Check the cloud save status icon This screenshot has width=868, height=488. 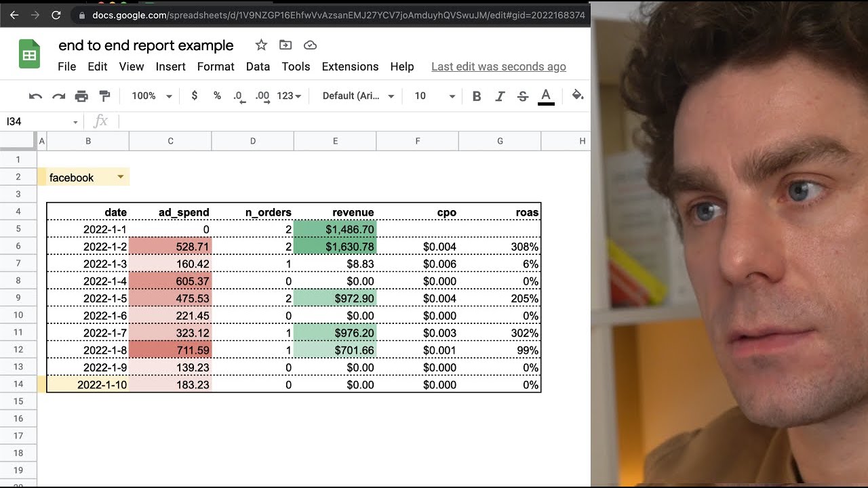(x=310, y=45)
